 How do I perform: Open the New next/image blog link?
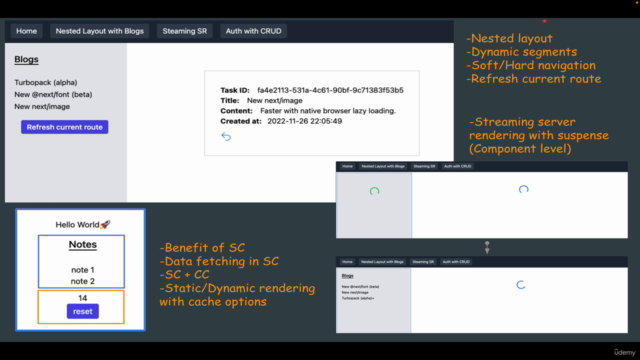(42, 107)
